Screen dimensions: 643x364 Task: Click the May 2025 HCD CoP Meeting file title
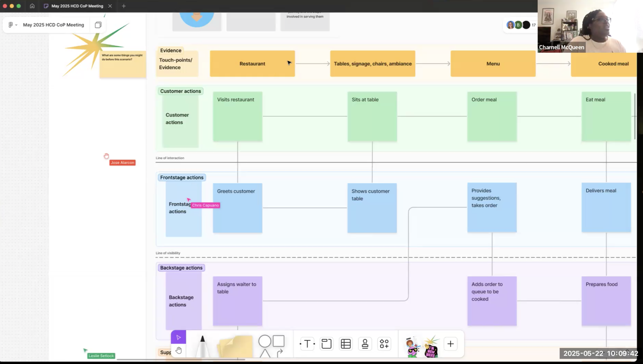click(53, 25)
